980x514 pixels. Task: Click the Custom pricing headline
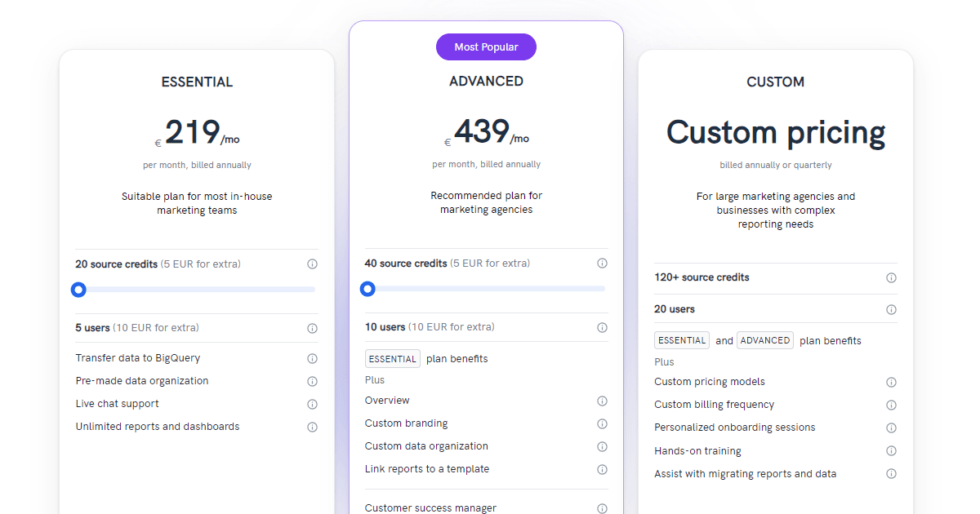776,133
